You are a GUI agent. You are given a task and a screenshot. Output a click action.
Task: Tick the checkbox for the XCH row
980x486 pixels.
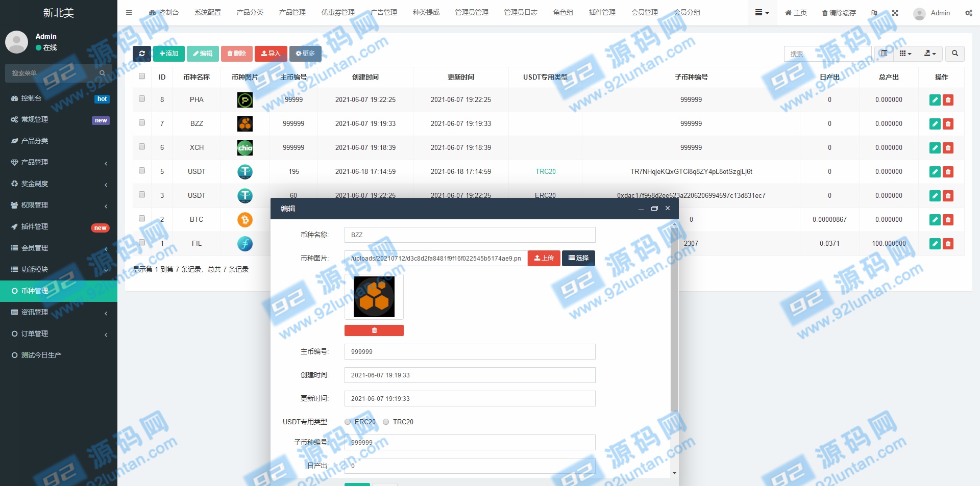pyautogui.click(x=142, y=147)
